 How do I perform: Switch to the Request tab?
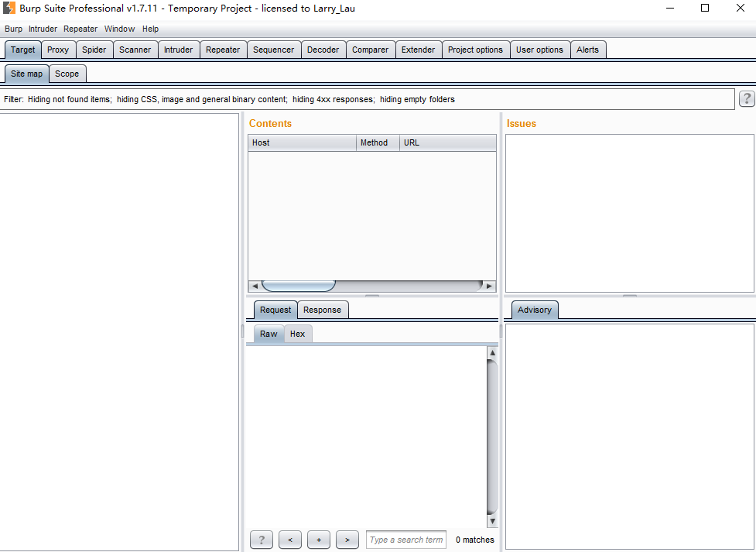point(275,310)
